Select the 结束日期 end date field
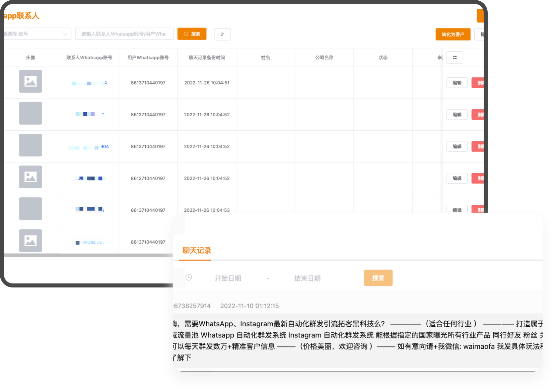Viewport: 556px width, 392px height. (307, 278)
